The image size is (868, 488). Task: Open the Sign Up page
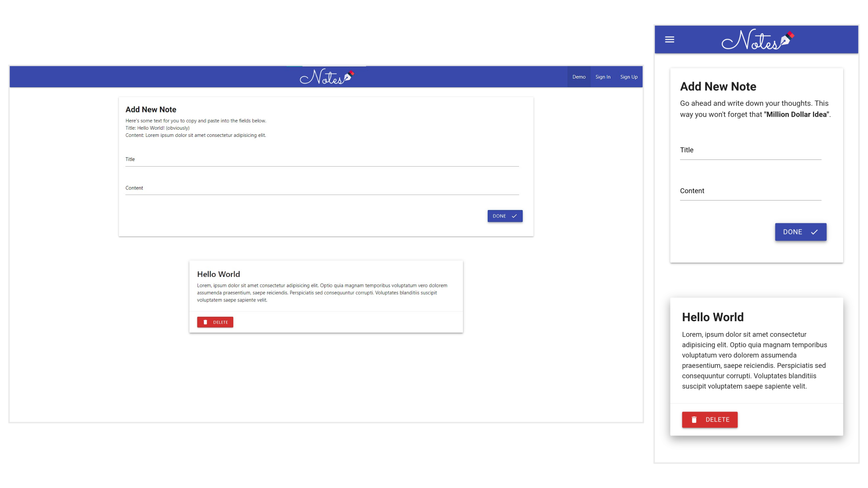click(x=629, y=77)
